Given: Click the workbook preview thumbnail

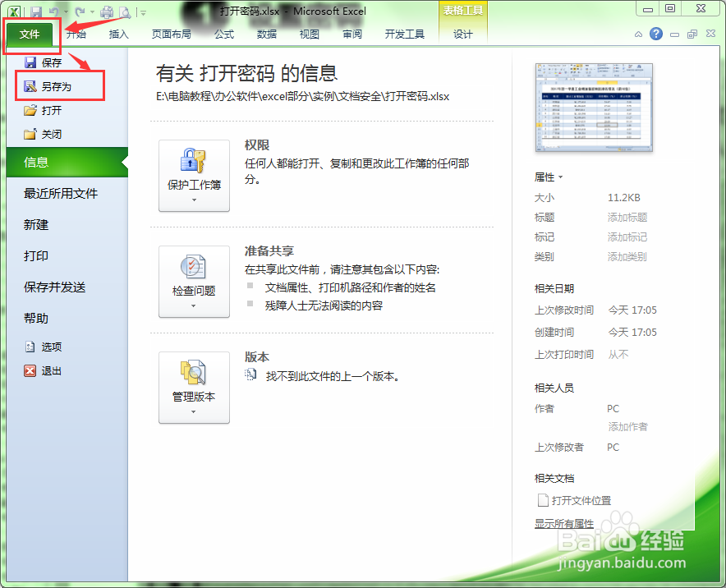Looking at the screenshot, I should click(593, 107).
